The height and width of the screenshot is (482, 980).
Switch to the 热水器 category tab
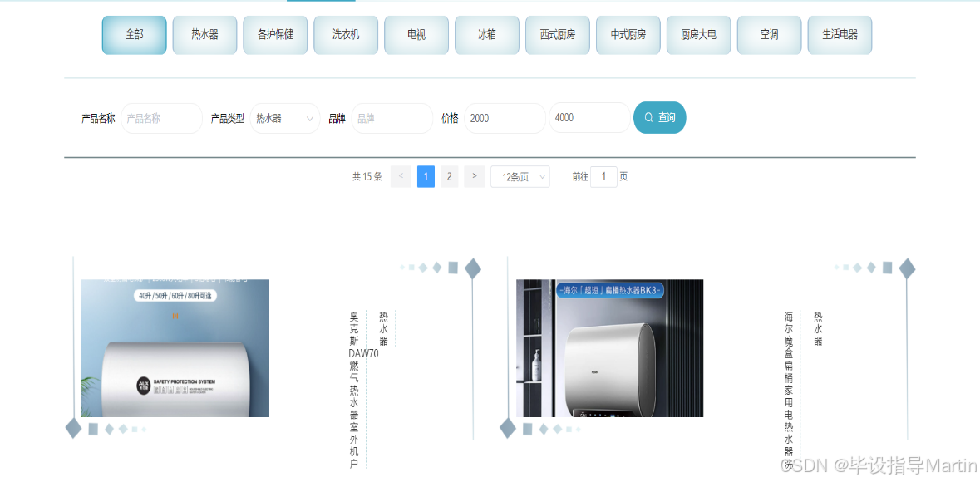click(x=205, y=35)
